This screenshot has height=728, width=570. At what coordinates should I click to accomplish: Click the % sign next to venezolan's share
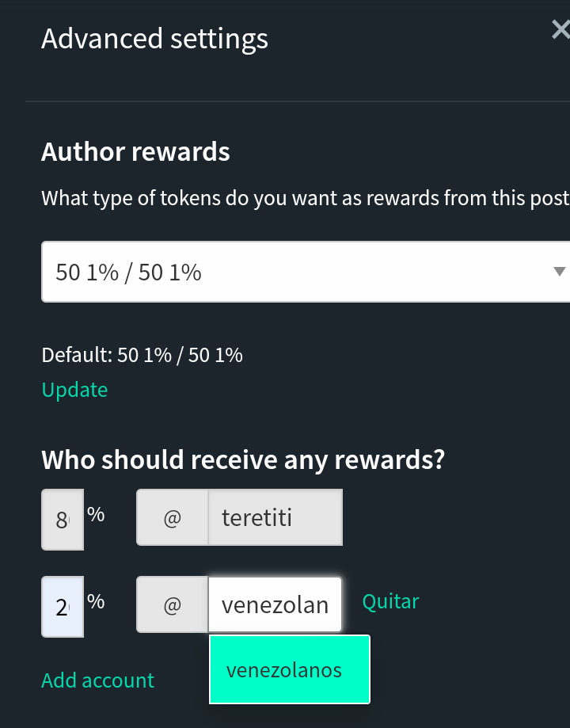tap(96, 601)
